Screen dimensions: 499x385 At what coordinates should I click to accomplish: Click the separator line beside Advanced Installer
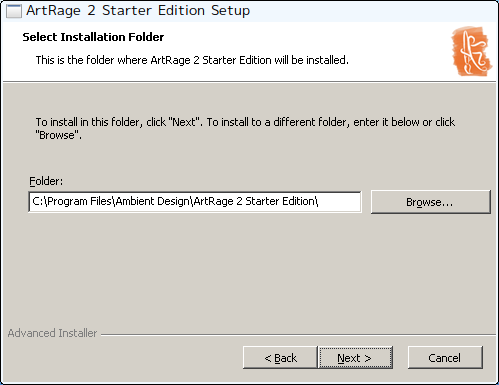pyautogui.click(x=299, y=334)
